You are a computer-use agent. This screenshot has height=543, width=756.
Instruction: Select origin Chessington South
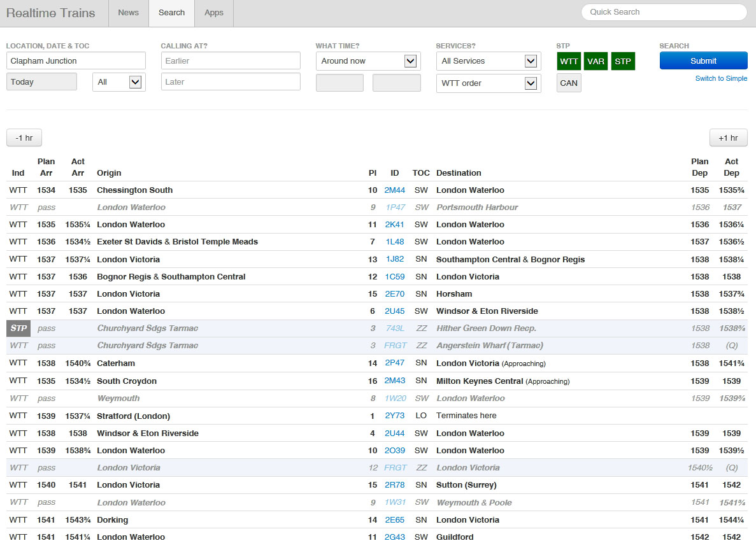click(x=134, y=190)
